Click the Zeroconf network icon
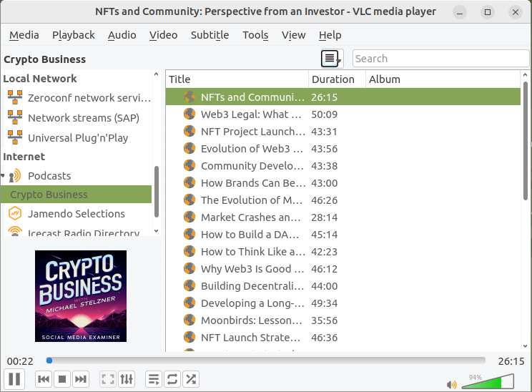The height and width of the screenshot is (392, 532). (15, 97)
